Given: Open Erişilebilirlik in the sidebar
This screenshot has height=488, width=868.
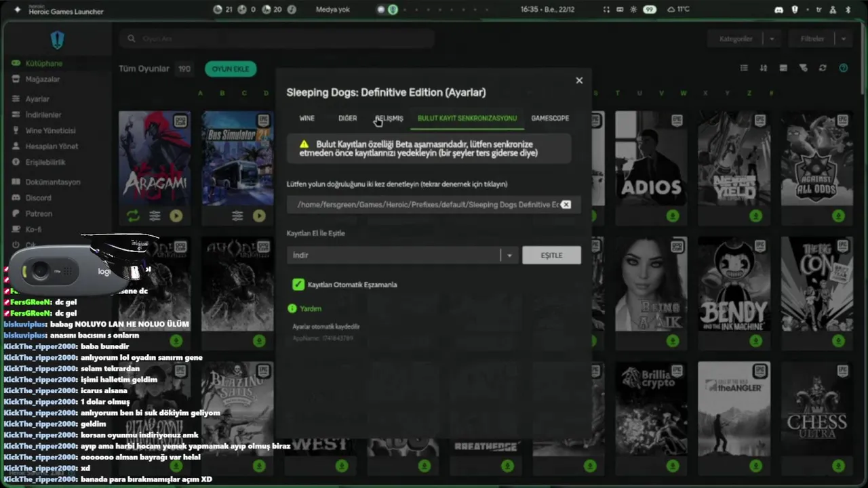Looking at the screenshot, I should click(x=45, y=162).
